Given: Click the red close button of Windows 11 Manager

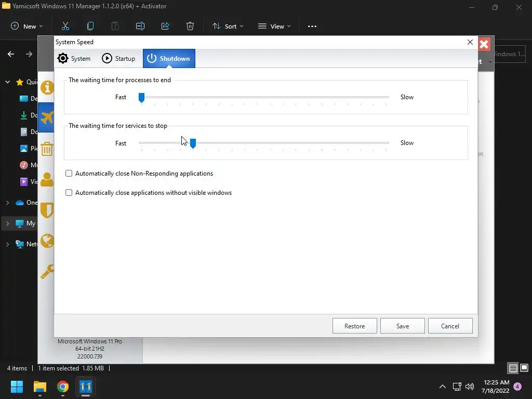Looking at the screenshot, I should pyautogui.click(x=484, y=44).
